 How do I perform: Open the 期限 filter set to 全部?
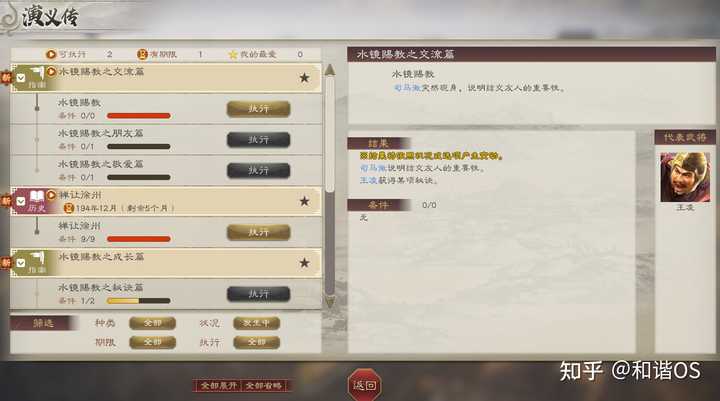coord(152,342)
